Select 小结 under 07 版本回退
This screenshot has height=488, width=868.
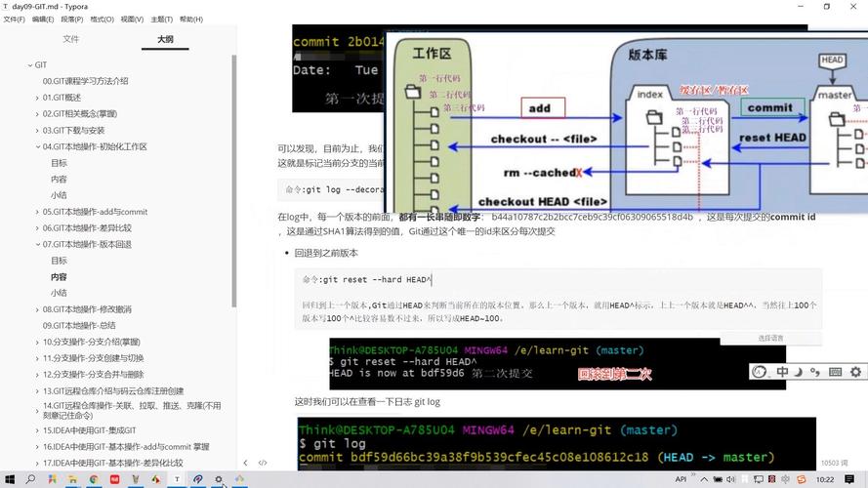pos(59,293)
